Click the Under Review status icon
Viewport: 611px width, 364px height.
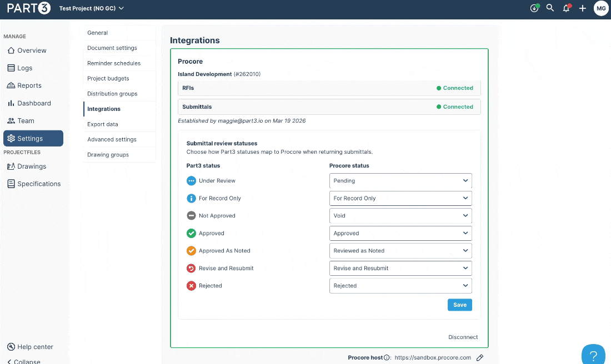191,181
